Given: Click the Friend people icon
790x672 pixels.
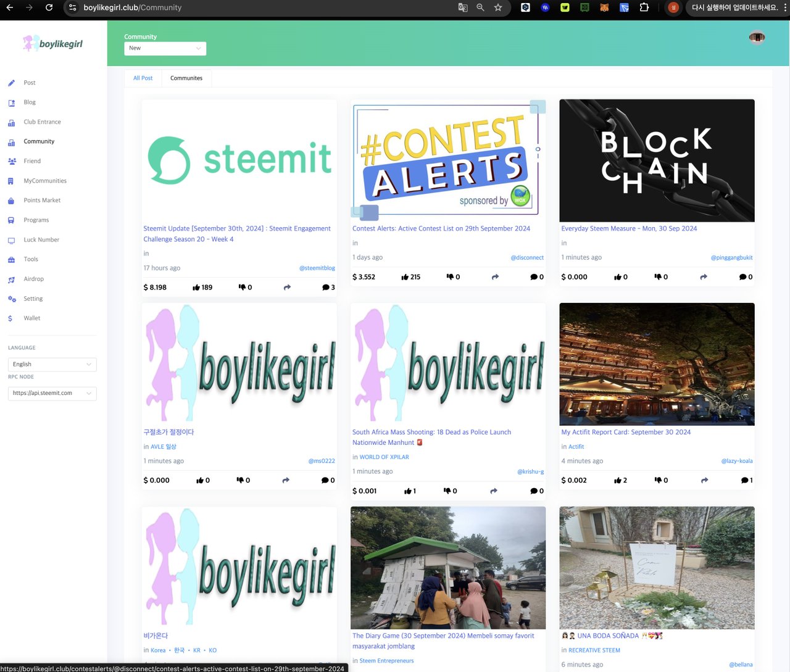Looking at the screenshot, I should click(11, 161).
